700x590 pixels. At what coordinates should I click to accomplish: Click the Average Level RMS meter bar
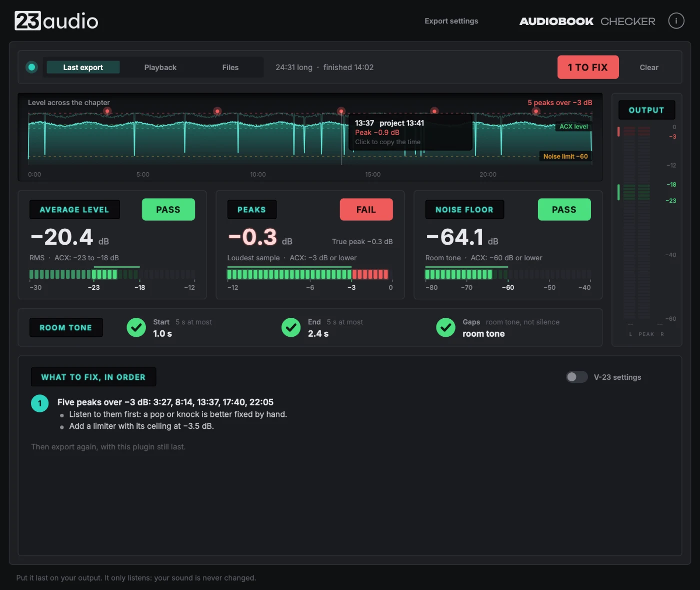tap(112, 274)
